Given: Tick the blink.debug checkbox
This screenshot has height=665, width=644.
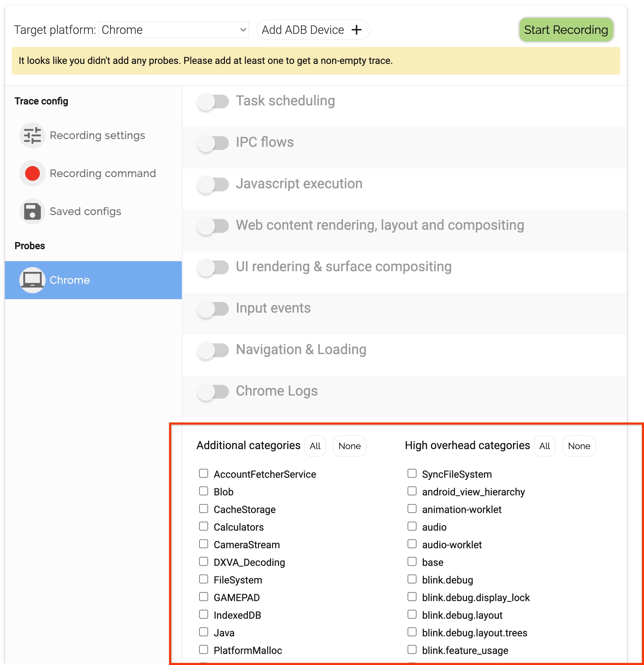Looking at the screenshot, I should [412, 579].
